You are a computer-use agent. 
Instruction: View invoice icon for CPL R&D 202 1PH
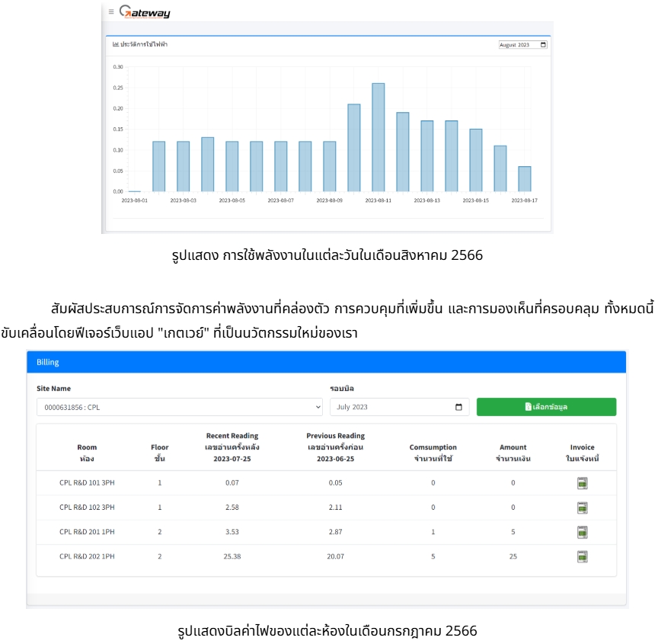pos(582,556)
